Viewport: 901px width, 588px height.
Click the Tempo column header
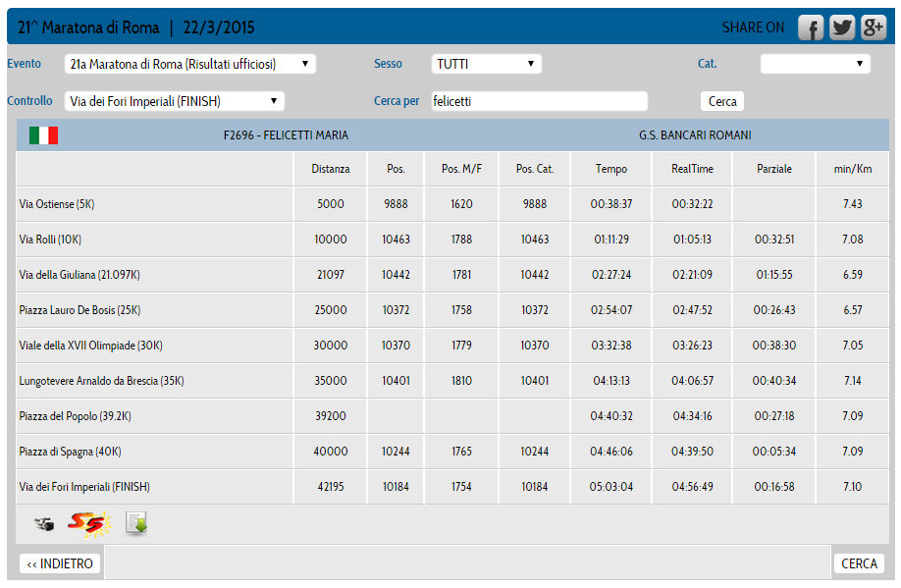tap(611, 169)
